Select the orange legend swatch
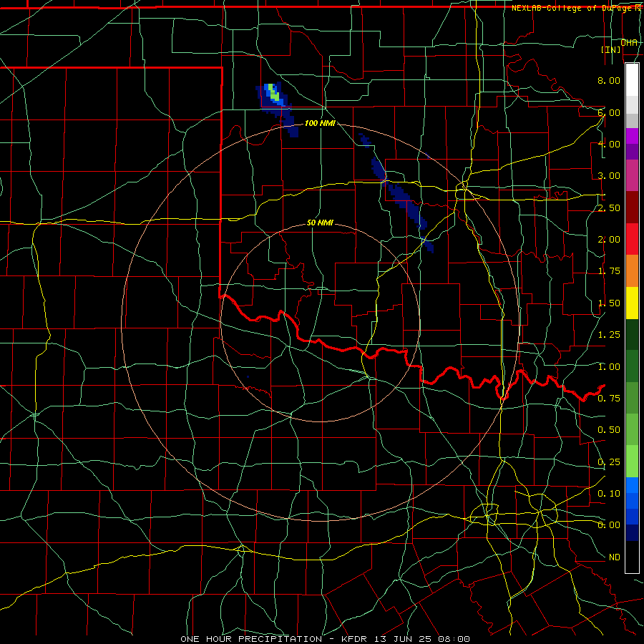Image resolution: width=644 pixels, height=644 pixels. click(632, 270)
